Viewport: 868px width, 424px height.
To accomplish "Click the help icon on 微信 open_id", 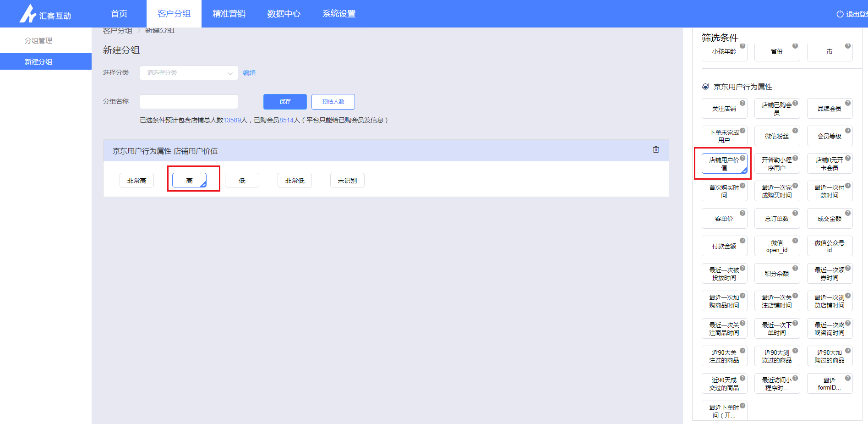I will (795, 241).
